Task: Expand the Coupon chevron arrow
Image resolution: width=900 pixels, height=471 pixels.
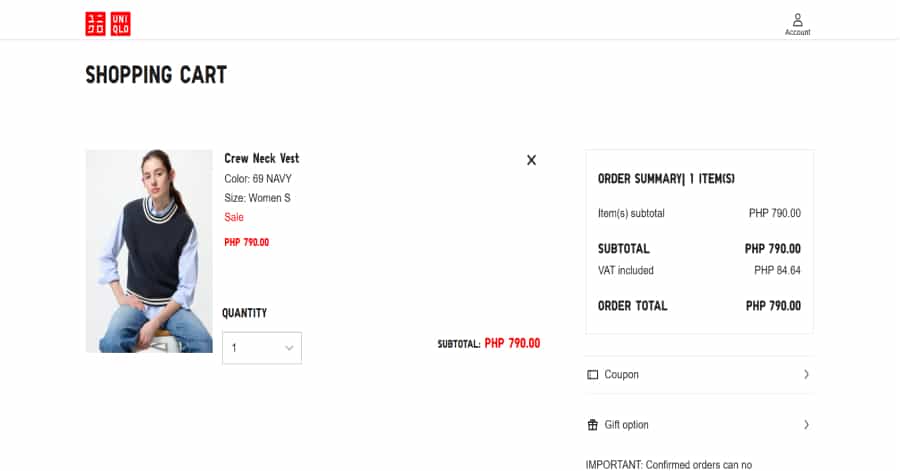Action: [806, 375]
